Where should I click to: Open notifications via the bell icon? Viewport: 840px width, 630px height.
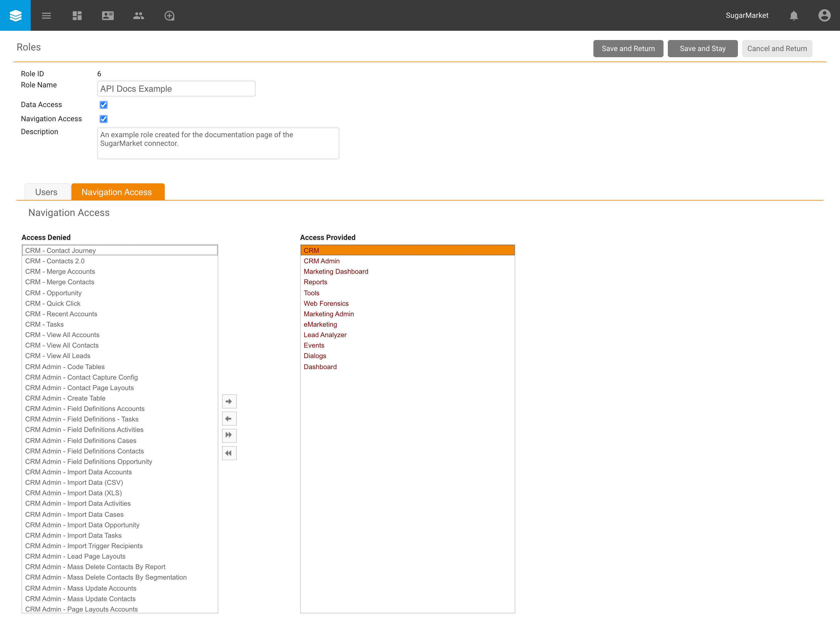point(794,15)
